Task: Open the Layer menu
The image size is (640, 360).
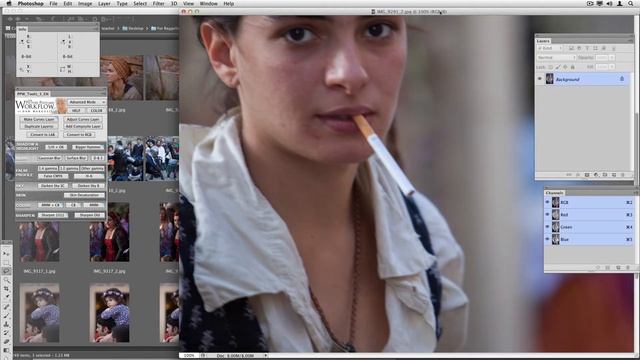Action: tap(104, 4)
